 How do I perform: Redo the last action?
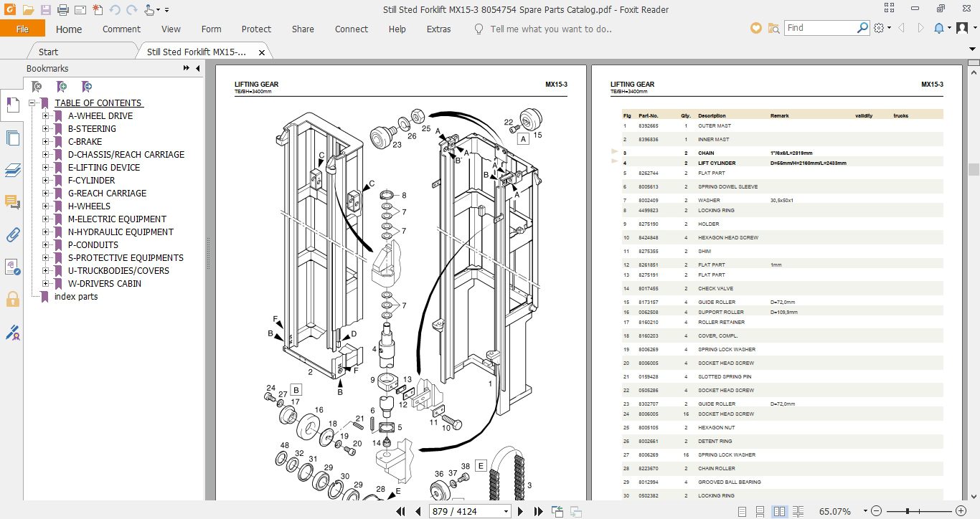131,10
